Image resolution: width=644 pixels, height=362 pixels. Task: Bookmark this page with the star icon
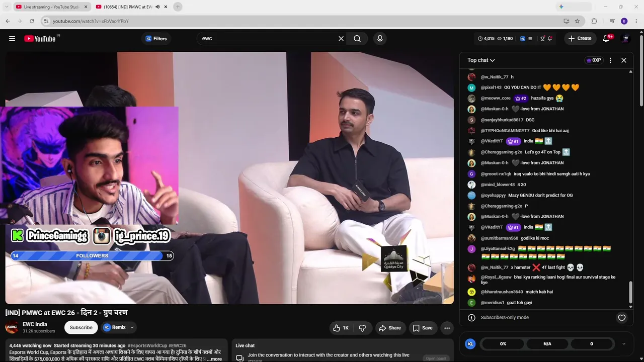pyautogui.click(x=577, y=21)
